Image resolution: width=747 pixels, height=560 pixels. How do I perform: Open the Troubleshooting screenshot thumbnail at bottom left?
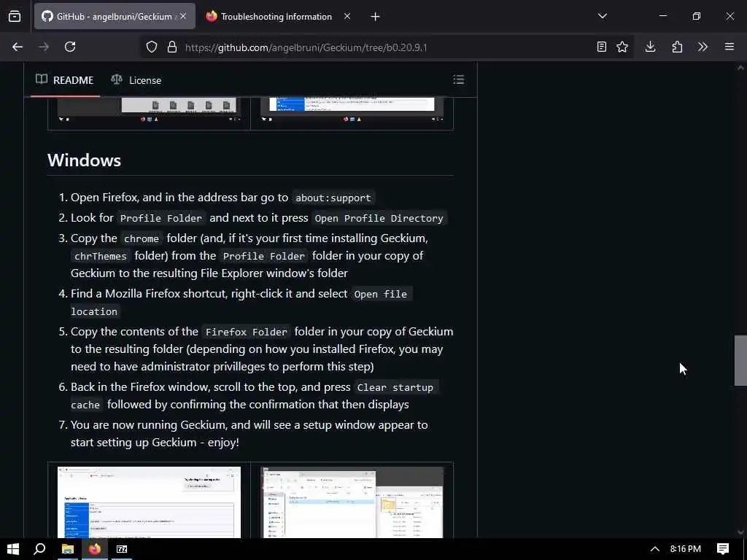point(149,502)
